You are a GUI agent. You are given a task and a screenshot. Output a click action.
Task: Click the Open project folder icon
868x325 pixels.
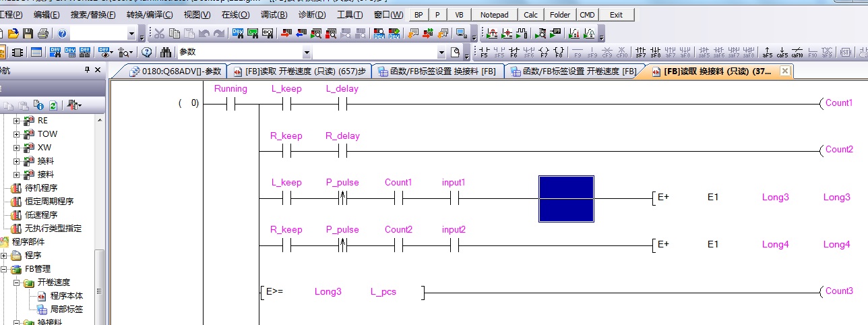(x=13, y=34)
